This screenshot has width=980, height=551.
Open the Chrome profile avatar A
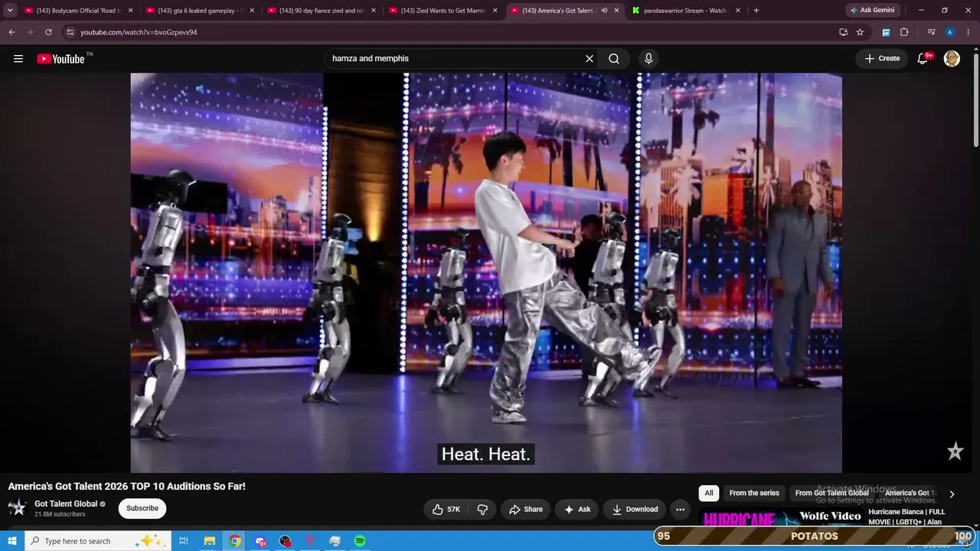pyautogui.click(x=949, y=32)
